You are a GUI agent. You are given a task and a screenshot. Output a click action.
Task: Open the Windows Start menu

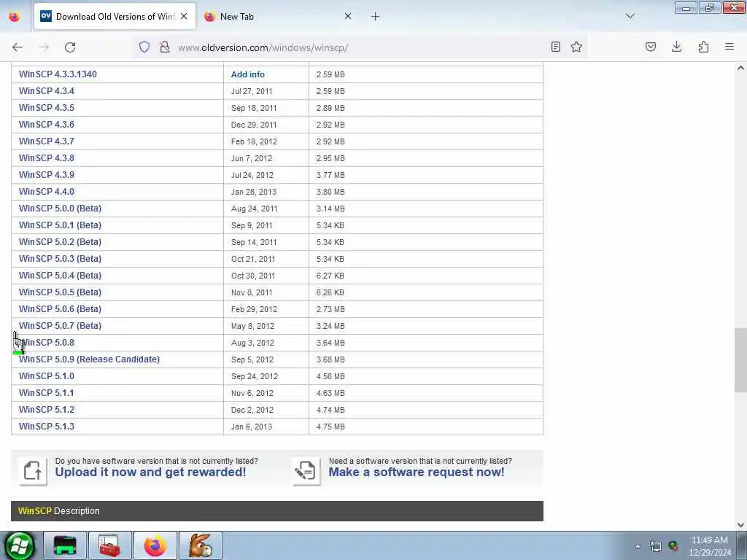19,545
